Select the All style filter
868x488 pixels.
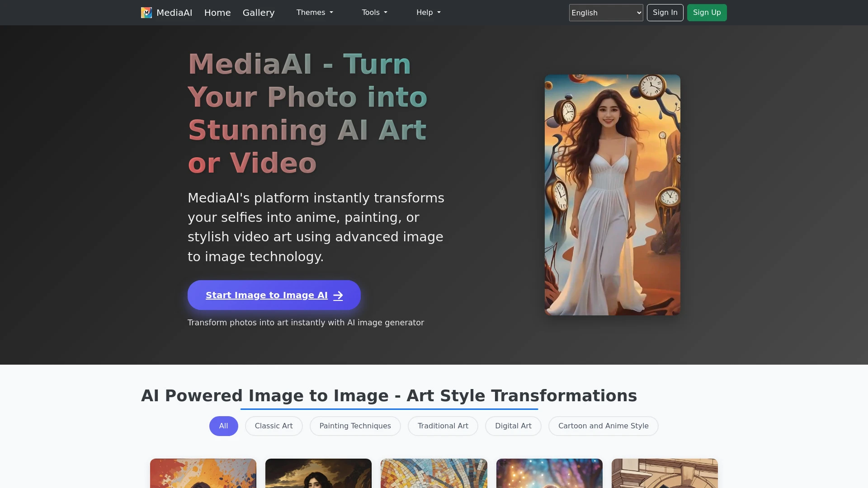[x=223, y=426]
